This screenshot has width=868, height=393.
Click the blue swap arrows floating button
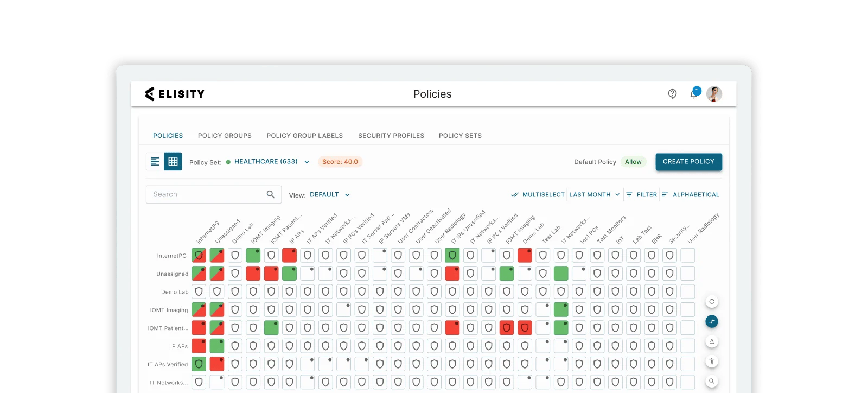712,321
